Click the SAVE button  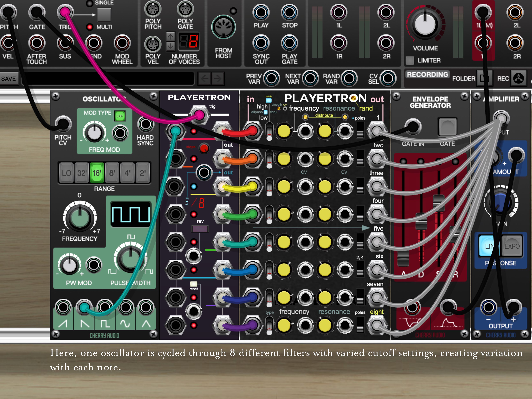9,79
